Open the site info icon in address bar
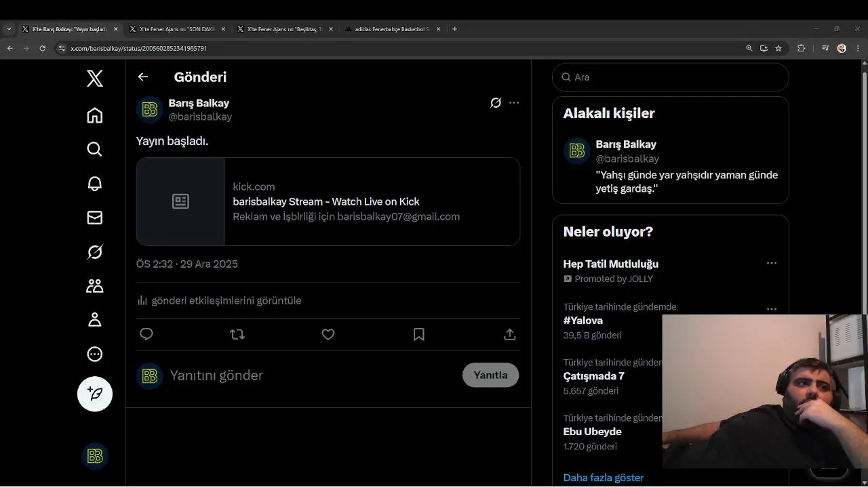868x488 pixels. [62, 48]
